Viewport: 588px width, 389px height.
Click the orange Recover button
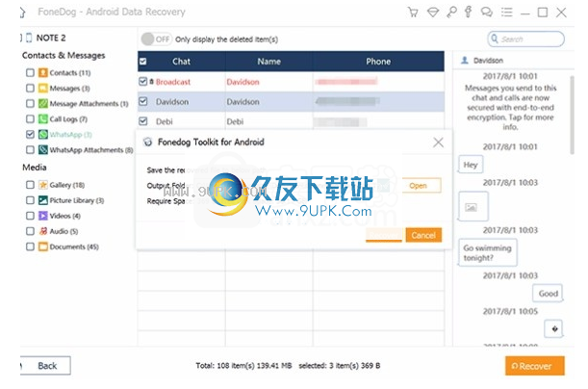(x=535, y=366)
